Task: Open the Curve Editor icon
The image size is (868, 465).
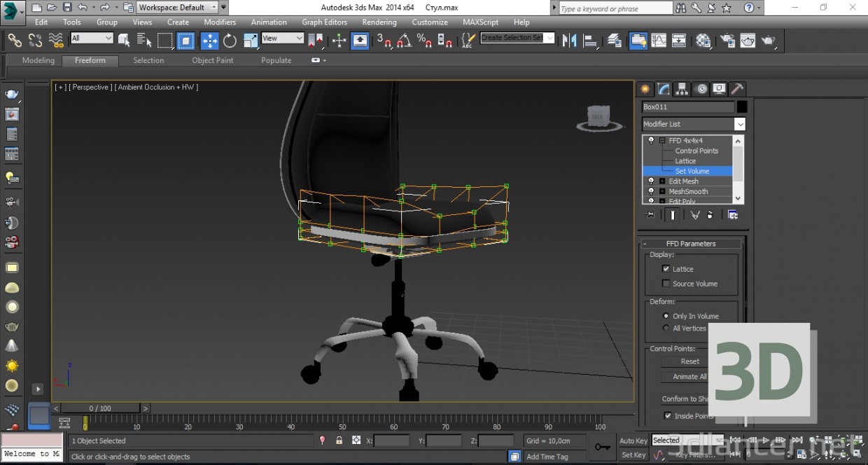Action: point(659,41)
